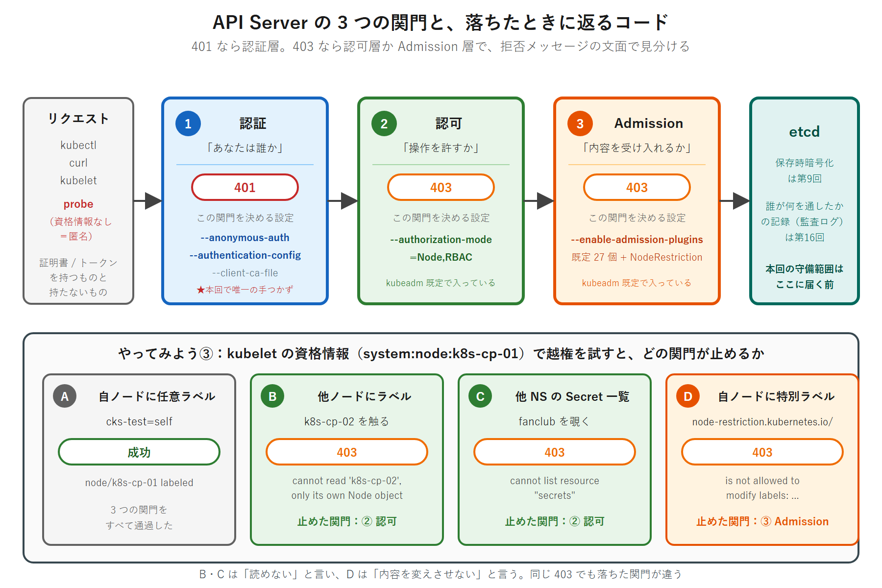This screenshot has height=588, width=882.
Task: Click the '--anonymous-auth' flag
Action: 245,238
